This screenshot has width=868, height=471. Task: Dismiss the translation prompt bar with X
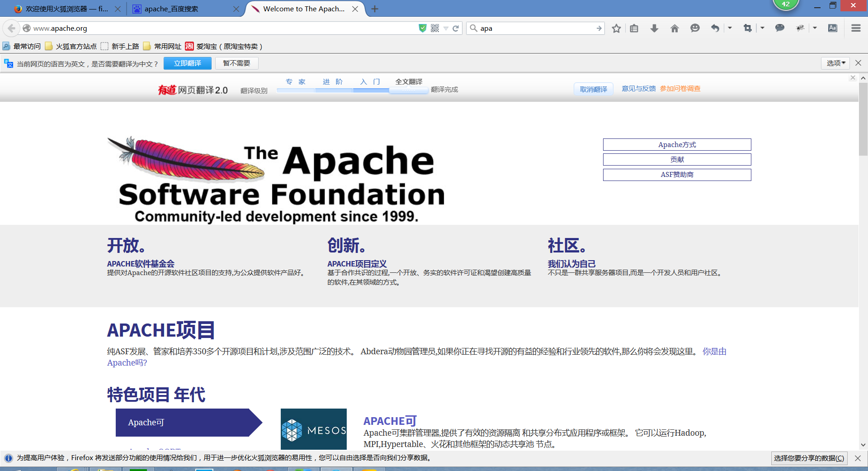pyautogui.click(x=858, y=63)
